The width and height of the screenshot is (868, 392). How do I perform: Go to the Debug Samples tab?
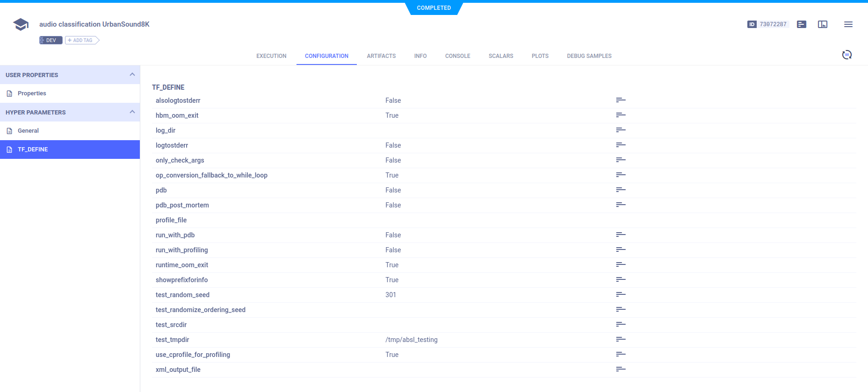coord(589,56)
